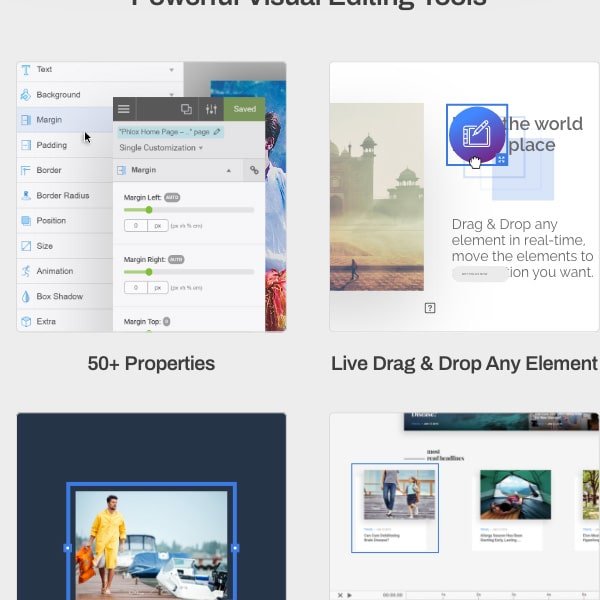
Task: Click the link chain icon beside Margin
Action: click(254, 171)
